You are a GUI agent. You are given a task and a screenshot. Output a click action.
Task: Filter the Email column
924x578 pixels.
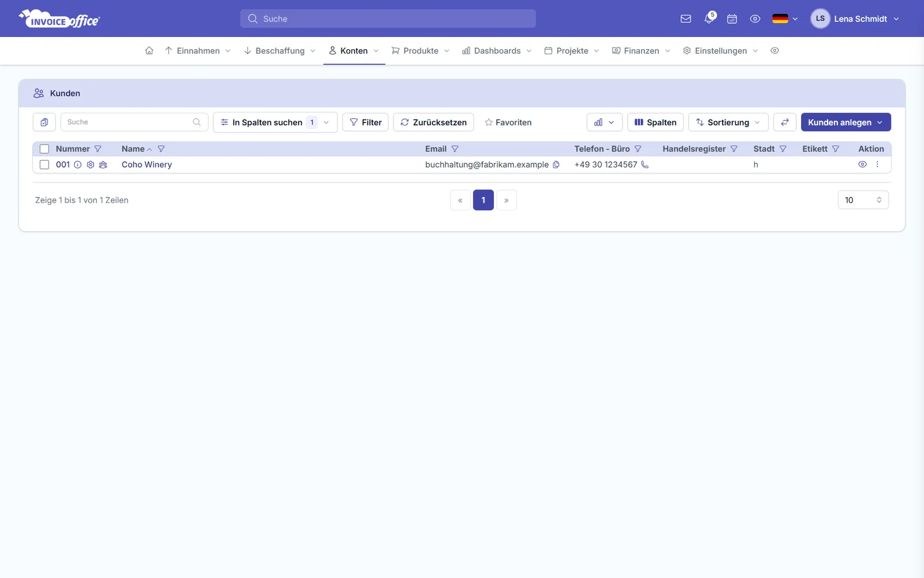455,149
